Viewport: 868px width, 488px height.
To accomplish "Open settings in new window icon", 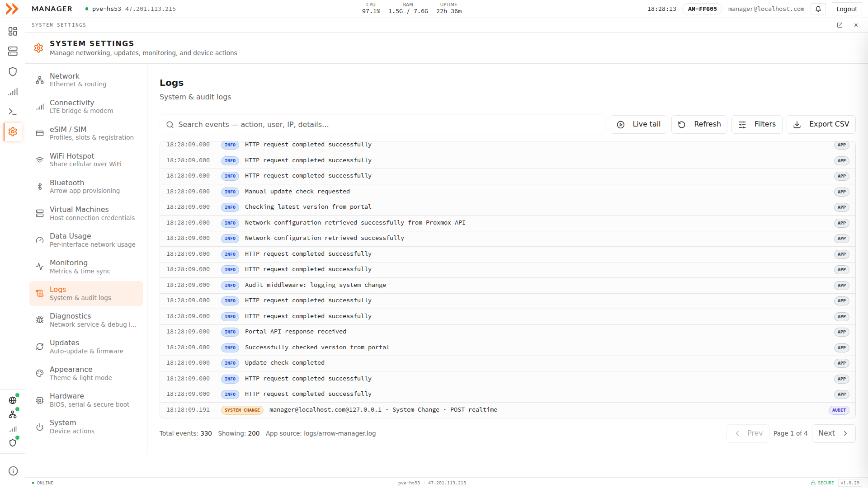I will pos(840,25).
